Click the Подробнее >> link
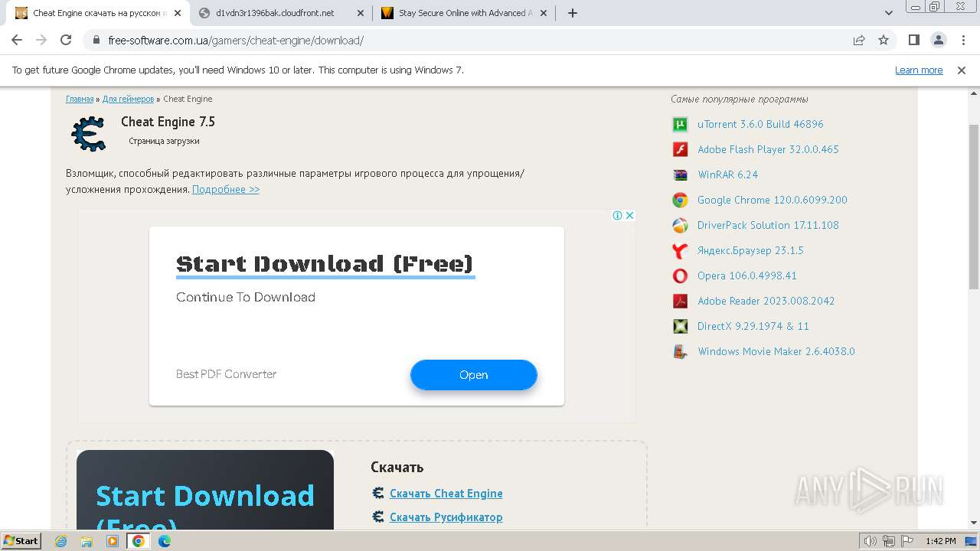The width and height of the screenshot is (980, 551). click(x=226, y=189)
